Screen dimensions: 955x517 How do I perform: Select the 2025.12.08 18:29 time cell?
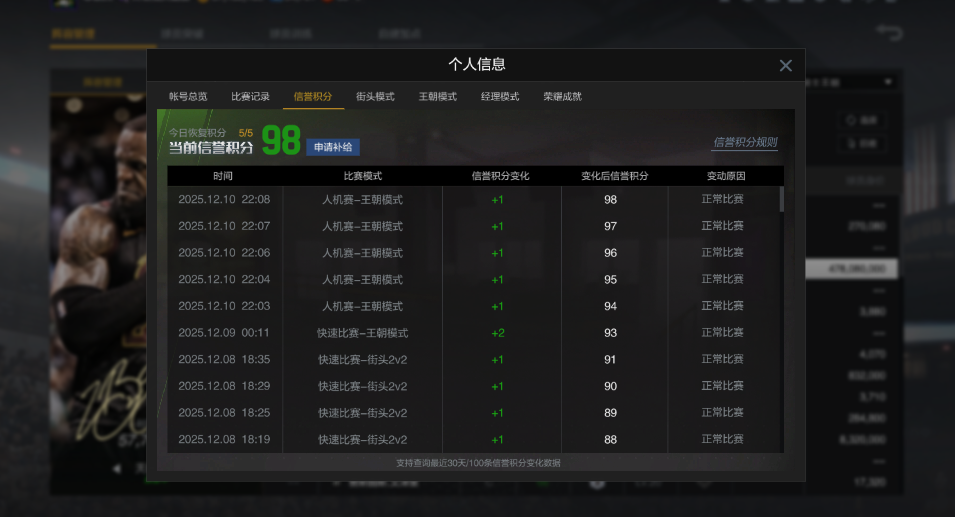[224, 386]
